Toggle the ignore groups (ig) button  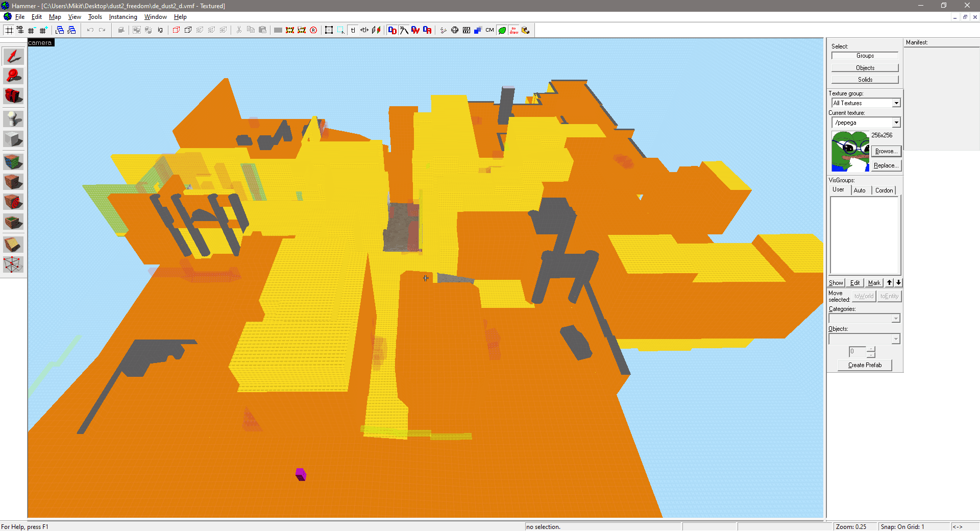tap(160, 30)
